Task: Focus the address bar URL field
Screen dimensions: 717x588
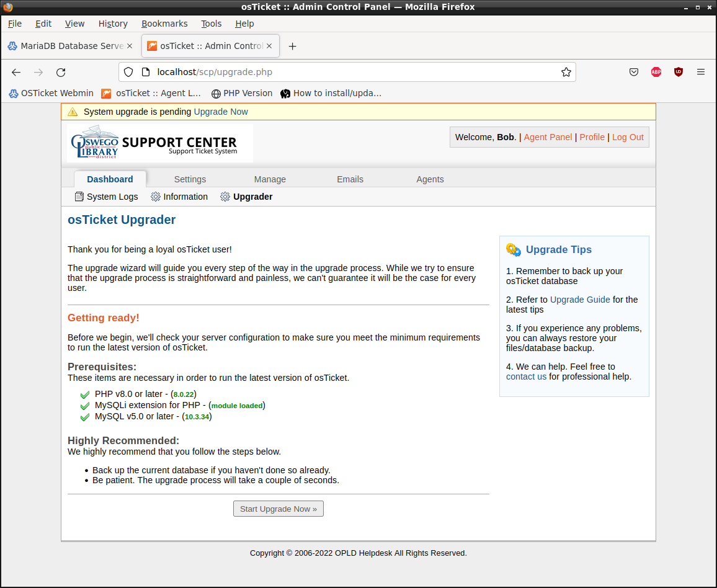Action: (x=347, y=72)
